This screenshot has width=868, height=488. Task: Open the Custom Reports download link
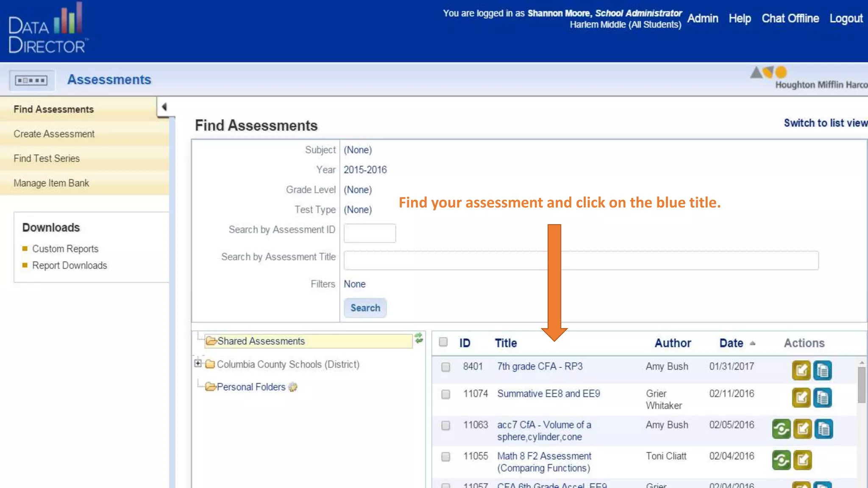(65, 249)
